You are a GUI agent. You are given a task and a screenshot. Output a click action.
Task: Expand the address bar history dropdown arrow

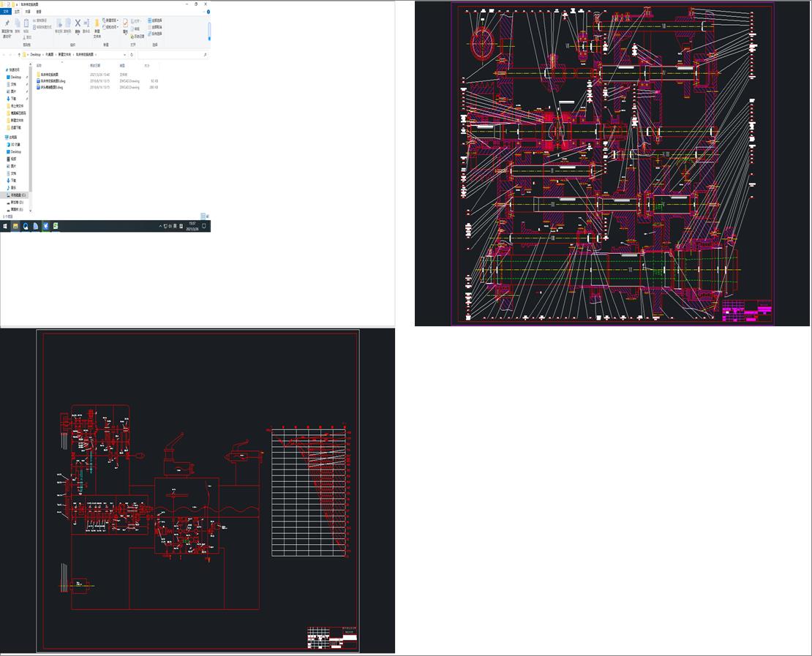click(125, 55)
